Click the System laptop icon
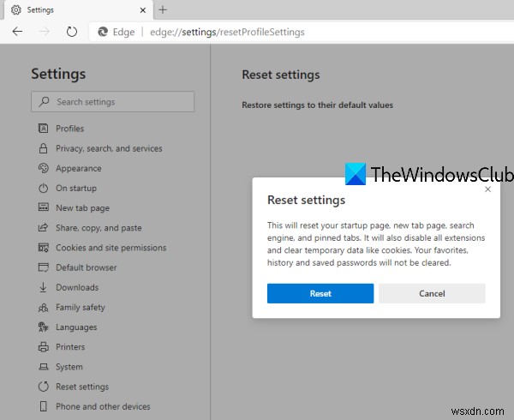This screenshot has width=514, height=420. 44,367
